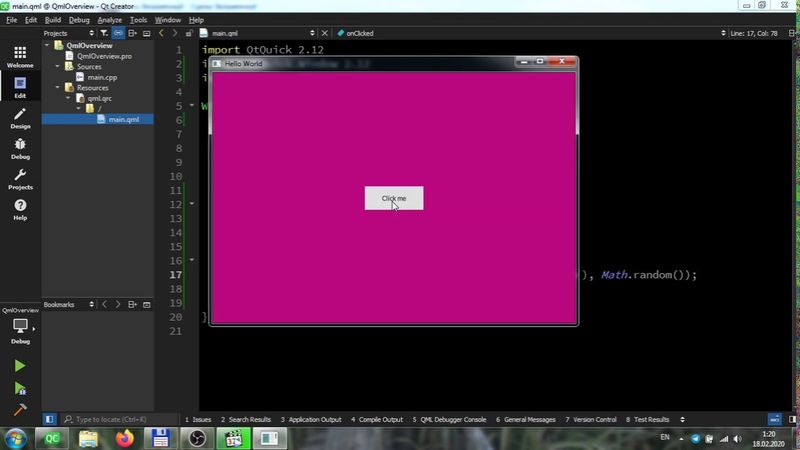Show the General Messages pane
Image resolution: width=800 pixels, height=450 pixels.
pyautogui.click(x=526, y=419)
